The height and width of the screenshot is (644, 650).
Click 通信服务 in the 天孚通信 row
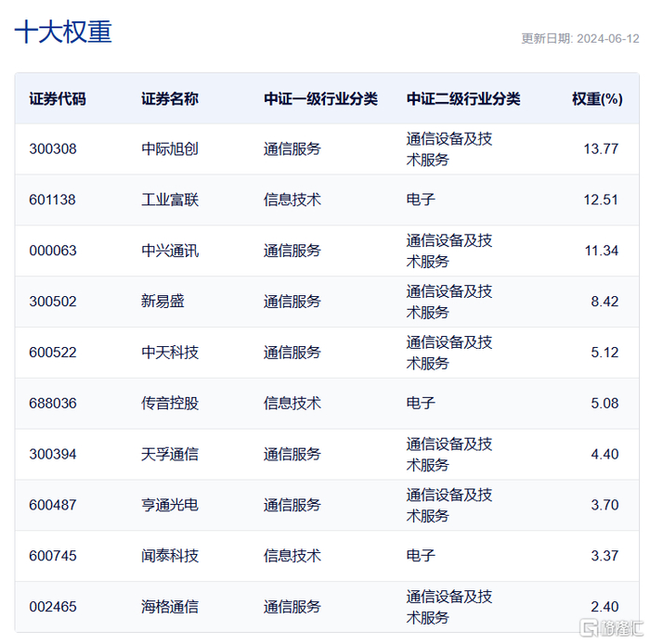pyautogui.click(x=292, y=454)
